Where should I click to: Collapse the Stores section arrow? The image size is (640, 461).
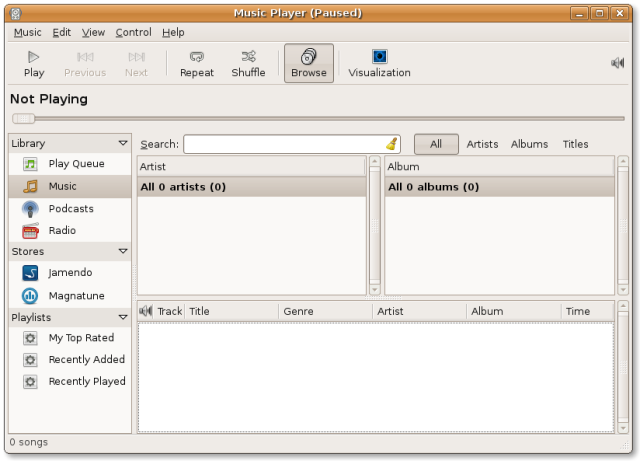click(x=123, y=251)
